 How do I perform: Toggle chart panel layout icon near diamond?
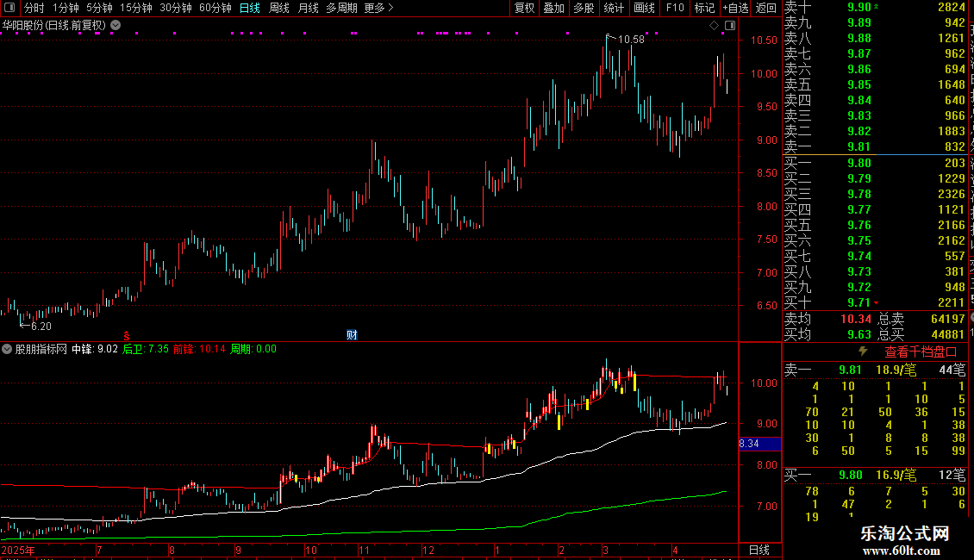click(730, 26)
